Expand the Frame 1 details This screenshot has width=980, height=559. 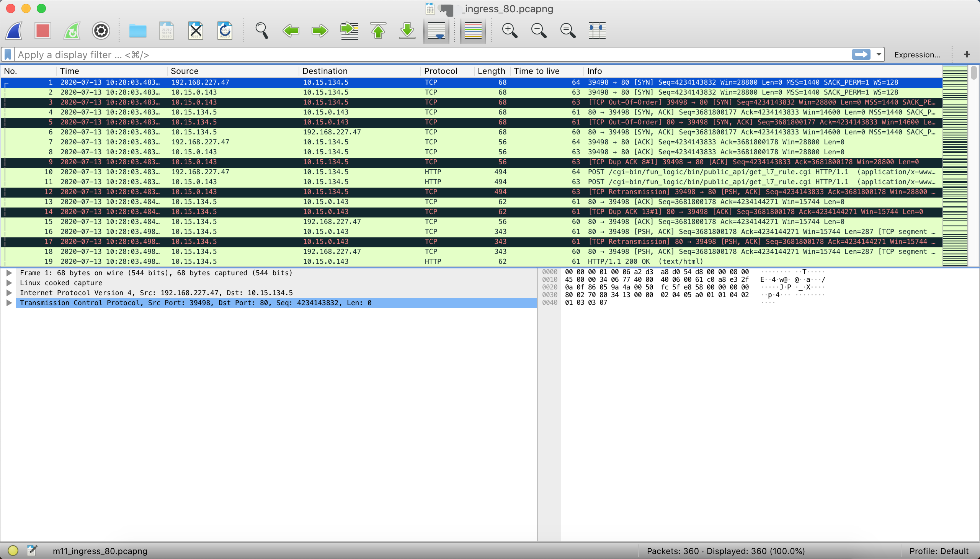pos(10,273)
